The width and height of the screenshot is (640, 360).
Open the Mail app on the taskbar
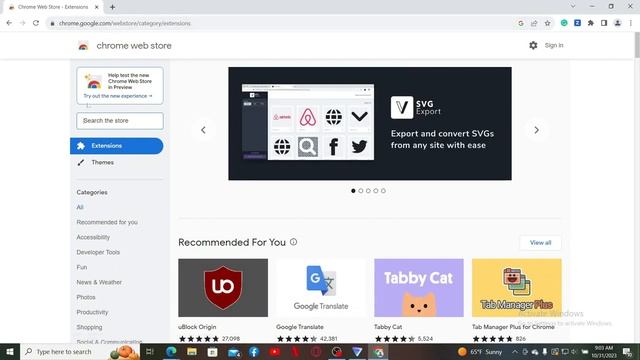(x=234, y=351)
